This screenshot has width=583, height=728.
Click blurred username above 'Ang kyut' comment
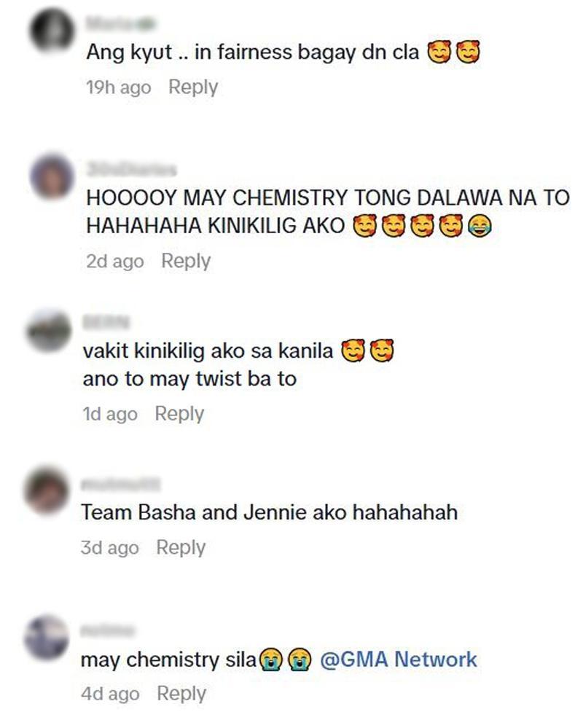tap(121, 23)
